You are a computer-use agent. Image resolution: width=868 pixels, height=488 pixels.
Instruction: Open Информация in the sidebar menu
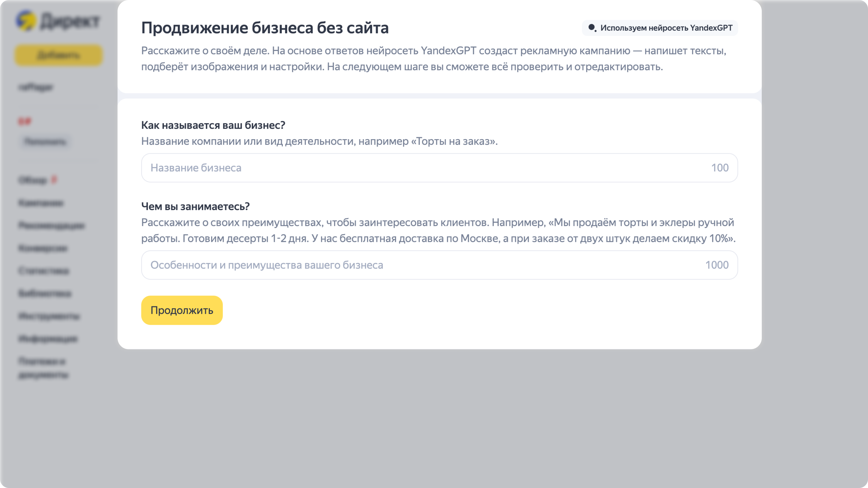coord(48,338)
